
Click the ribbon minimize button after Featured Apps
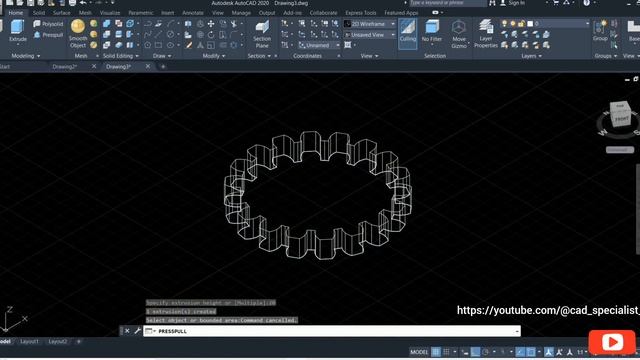pyautogui.click(x=436, y=13)
